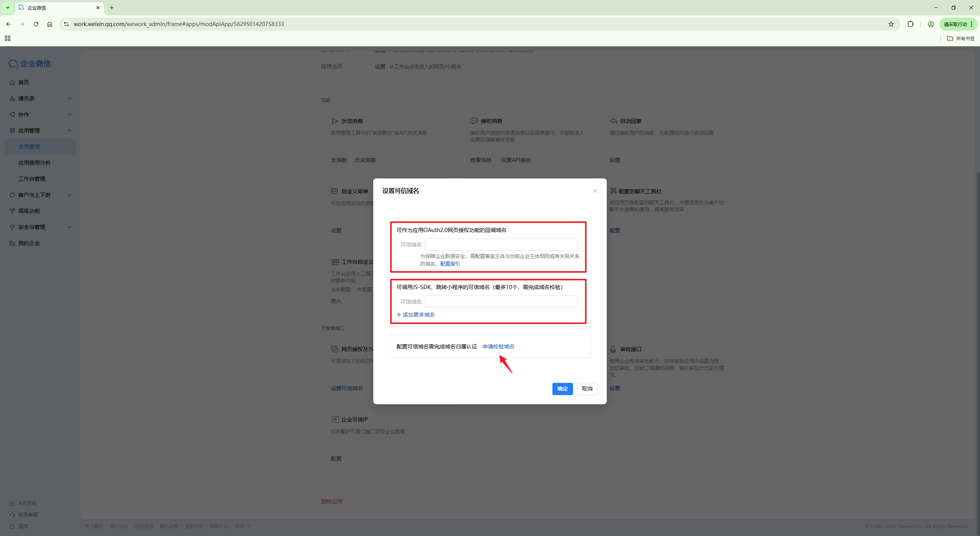Viewport: 980px width, 536px height.
Task: Click the 发送消息 paper plane icon
Action: (335, 121)
